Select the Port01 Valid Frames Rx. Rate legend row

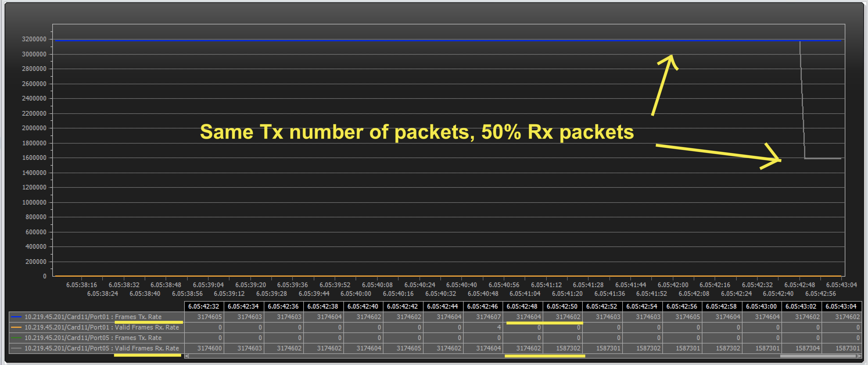point(96,327)
